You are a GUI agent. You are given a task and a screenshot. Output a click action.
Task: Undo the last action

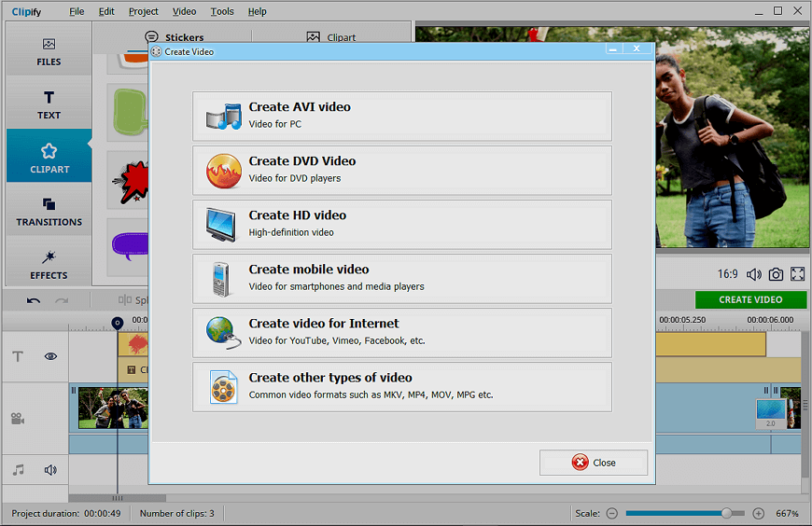click(x=34, y=300)
